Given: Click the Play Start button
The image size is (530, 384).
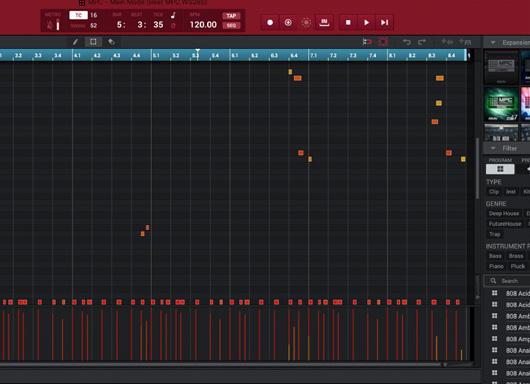Looking at the screenshot, I should 384,23.
